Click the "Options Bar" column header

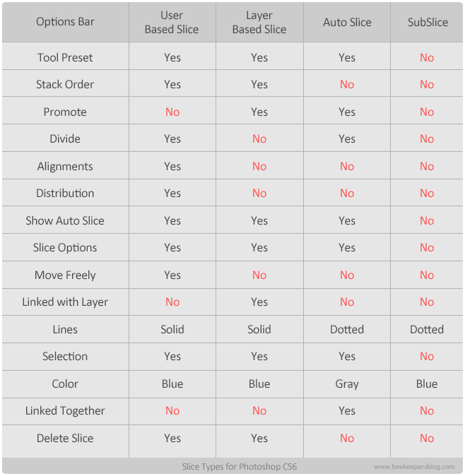[65, 22]
